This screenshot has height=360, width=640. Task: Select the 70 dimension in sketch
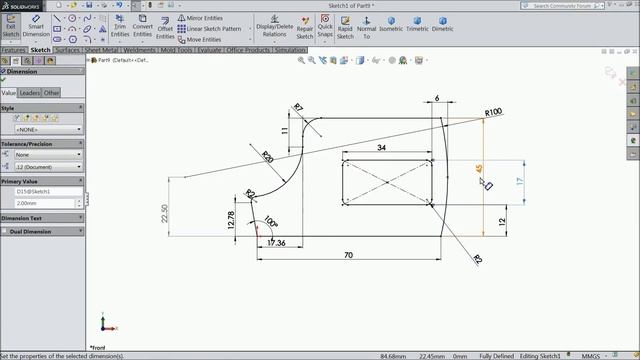coord(348,255)
